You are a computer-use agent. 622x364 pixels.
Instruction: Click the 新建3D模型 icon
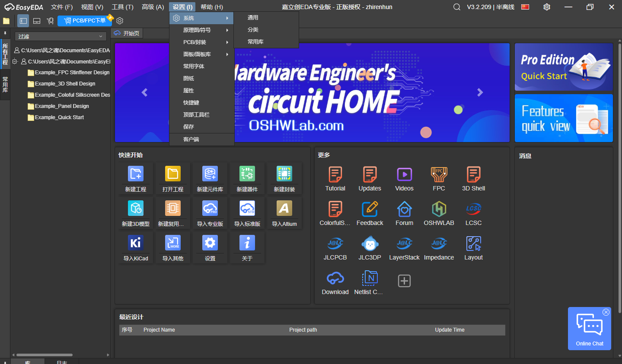point(136,208)
